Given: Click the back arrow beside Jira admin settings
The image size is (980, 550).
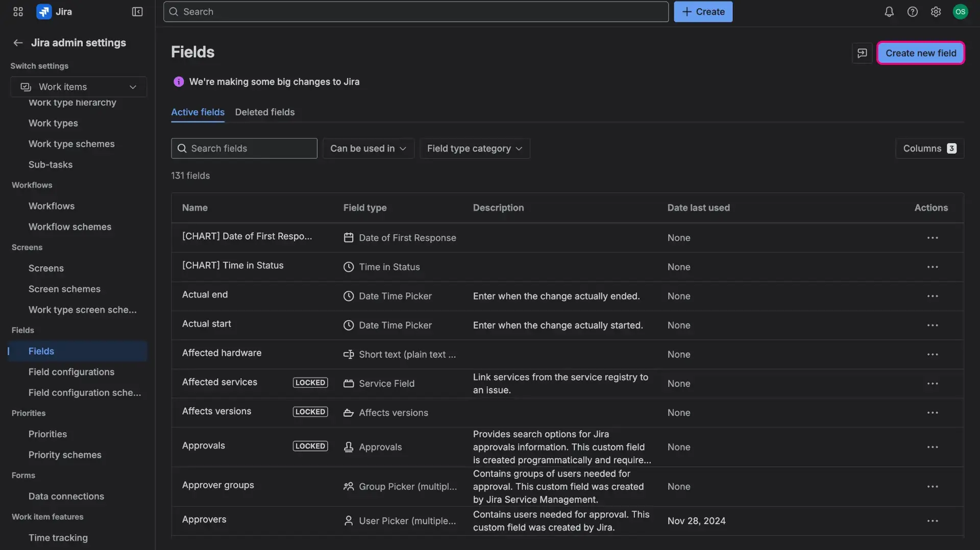Looking at the screenshot, I should [17, 42].
